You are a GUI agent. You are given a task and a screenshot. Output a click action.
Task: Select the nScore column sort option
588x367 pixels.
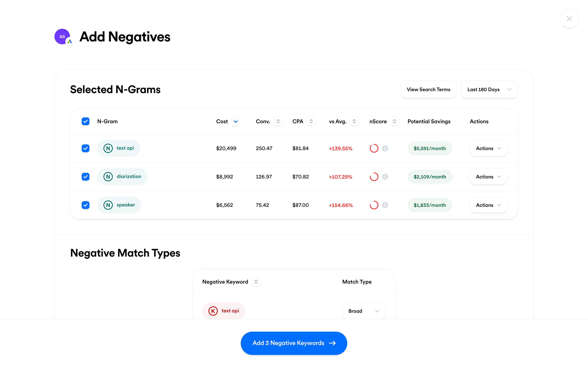pos(394,121)
